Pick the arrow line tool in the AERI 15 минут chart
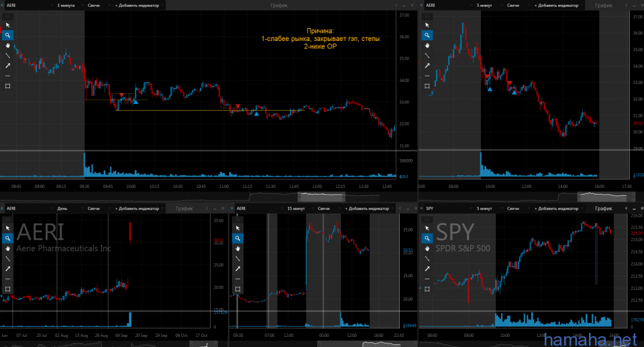Screen dimensions: 644x347 pos(237,269)
